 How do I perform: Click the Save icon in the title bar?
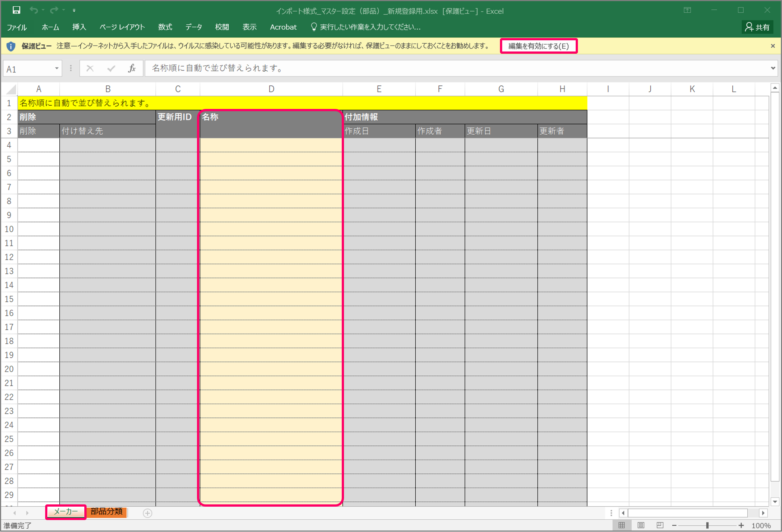coord(16,10)
